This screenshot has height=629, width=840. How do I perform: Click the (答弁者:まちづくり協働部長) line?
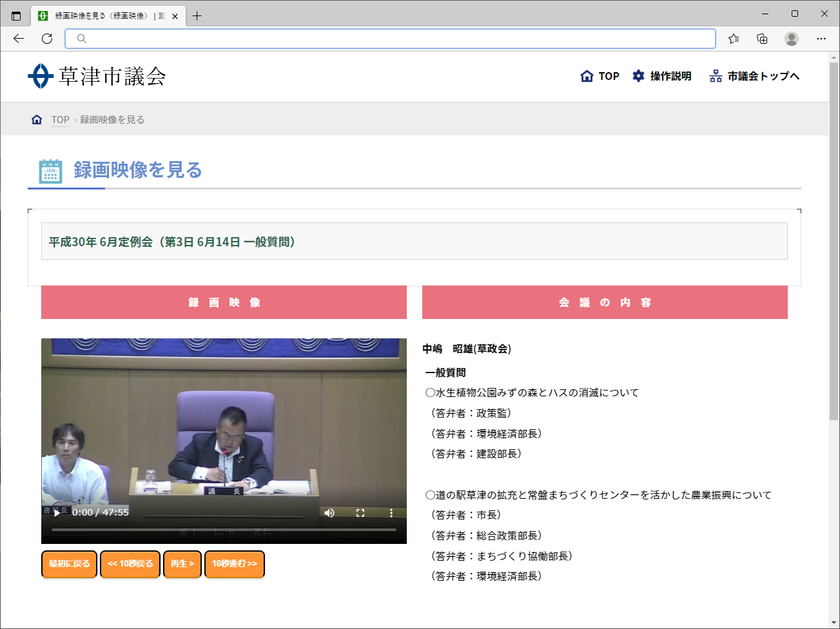point(501,556)
